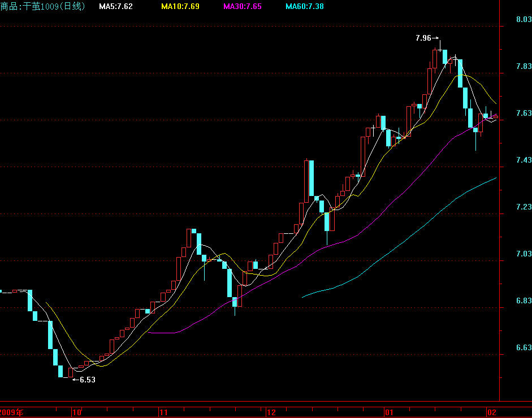Screen dimensions: 532x418
Task: Click the 商品:干茧1009(日线) chart title
Action: (43, 7)
